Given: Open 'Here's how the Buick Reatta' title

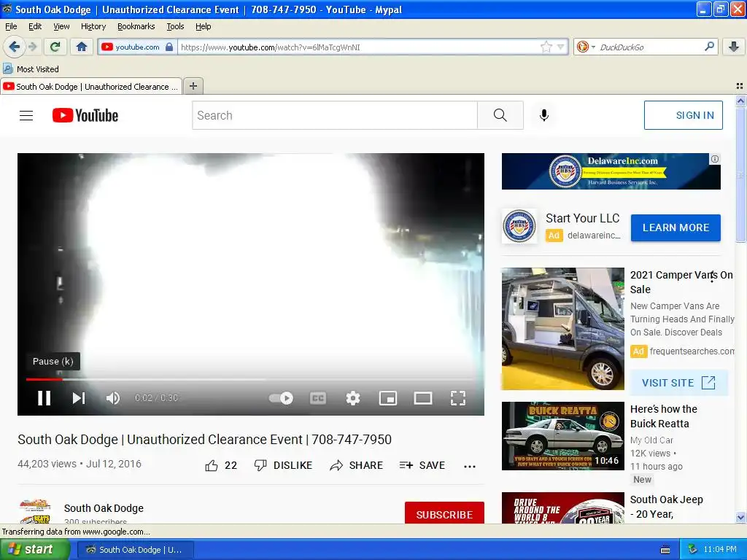Looking at the screenshot, I should point(663,416).
